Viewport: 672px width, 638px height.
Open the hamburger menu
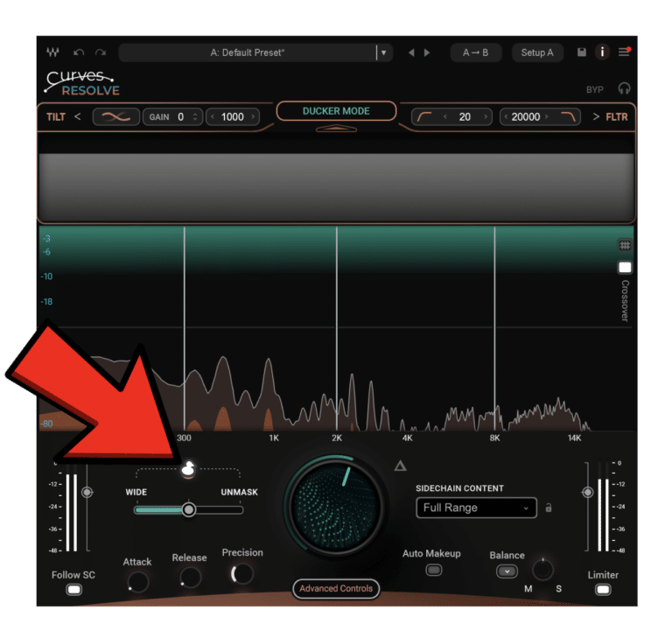click(624, 53)
